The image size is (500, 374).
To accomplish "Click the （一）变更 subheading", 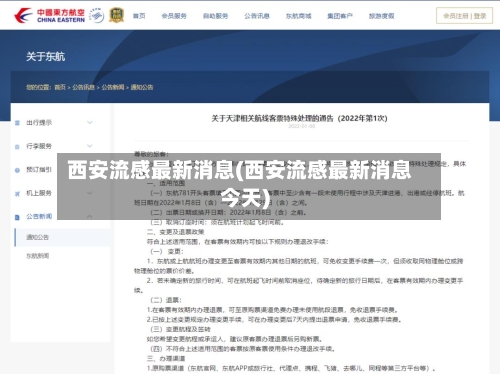I will click(x=167, y=251).
